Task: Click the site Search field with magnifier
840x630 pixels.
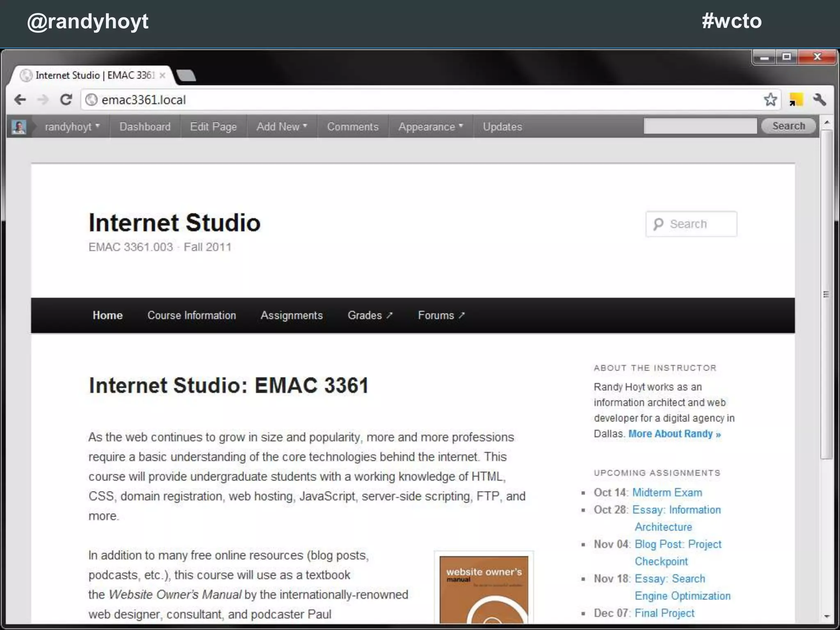Action: click(691, 224)
